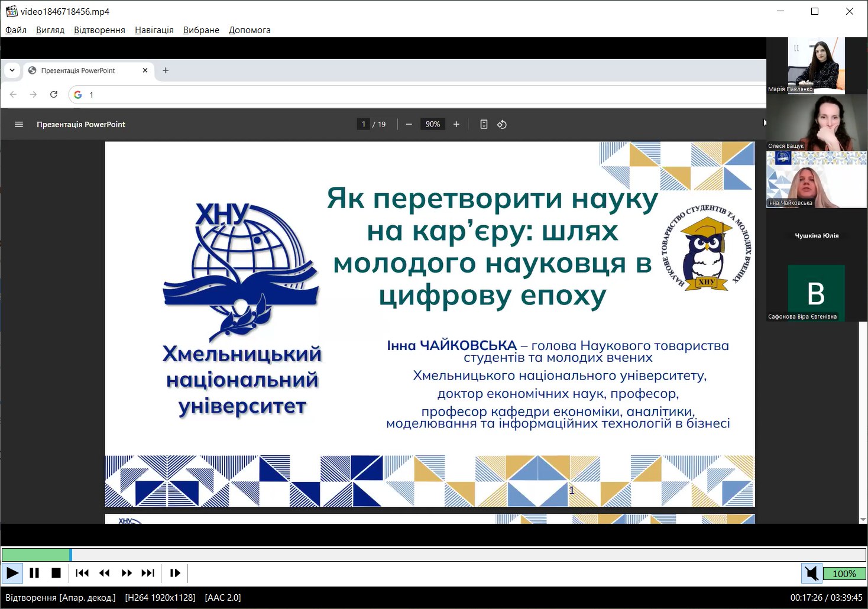This screenshot has height=609, width=868.
Task: Open the Вигляд menu
Action: tap(50, 30)
